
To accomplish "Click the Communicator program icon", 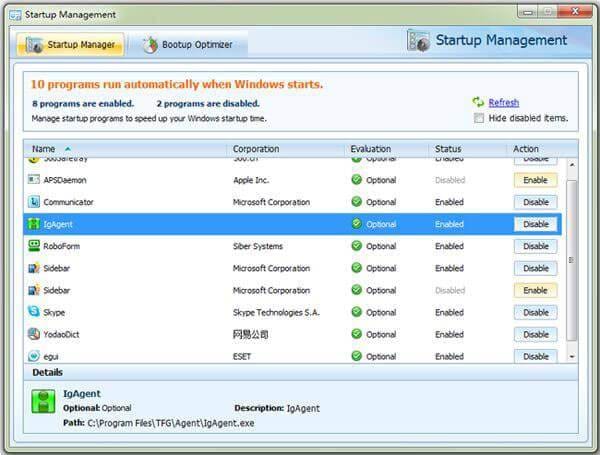I will click(x=35, y=202).
